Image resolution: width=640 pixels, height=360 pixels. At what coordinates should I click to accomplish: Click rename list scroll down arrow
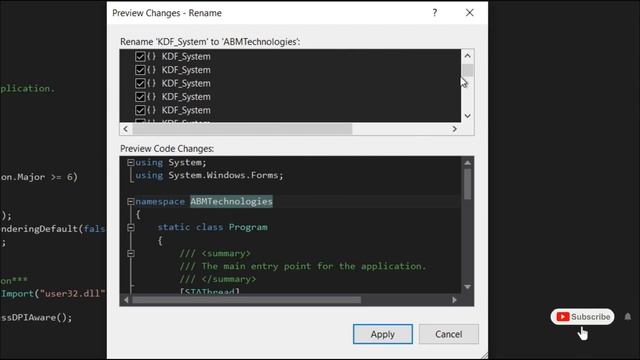pos(467,116)
